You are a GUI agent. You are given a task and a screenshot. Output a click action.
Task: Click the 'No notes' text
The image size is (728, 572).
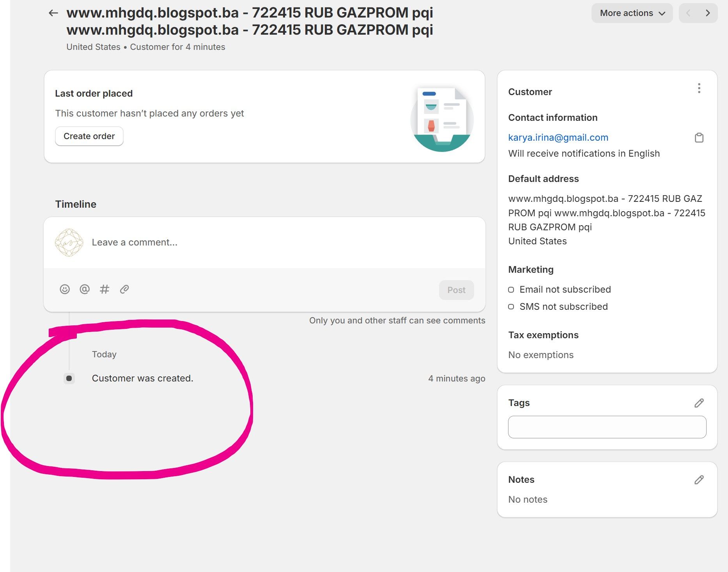coord(528,500)
